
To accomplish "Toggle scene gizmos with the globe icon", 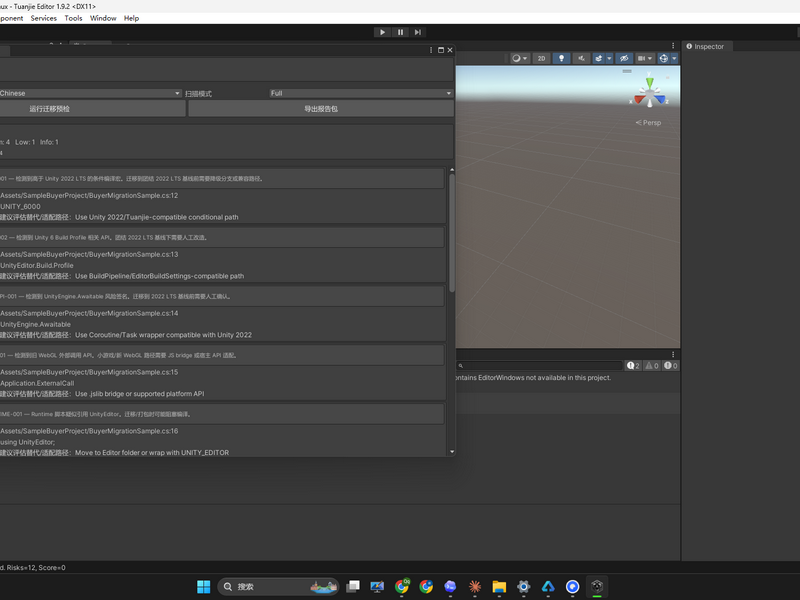I will click(x=663, y=58).
